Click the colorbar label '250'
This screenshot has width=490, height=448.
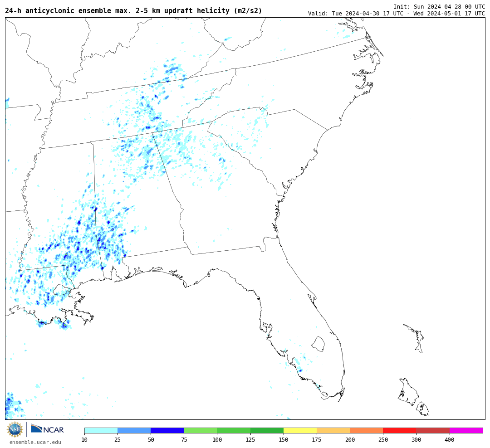pyautogui.click(x=383, y=439)
